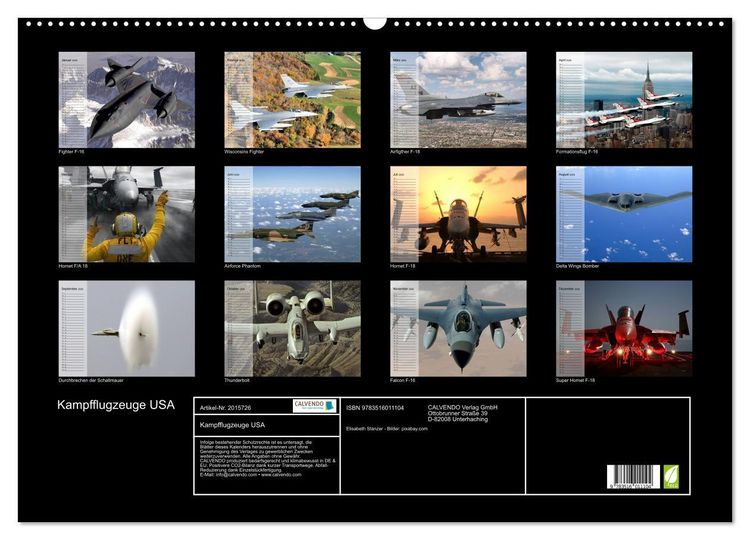Click 'Kampfflugzeuge USA' inside the info box
This screenshot has width=750, height=540.
(x=232, y=425)
